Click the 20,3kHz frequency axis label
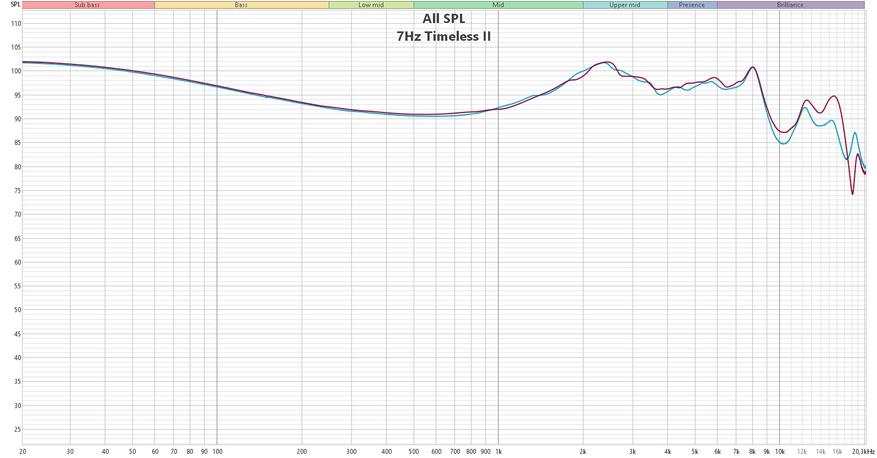 click(864, 451)
